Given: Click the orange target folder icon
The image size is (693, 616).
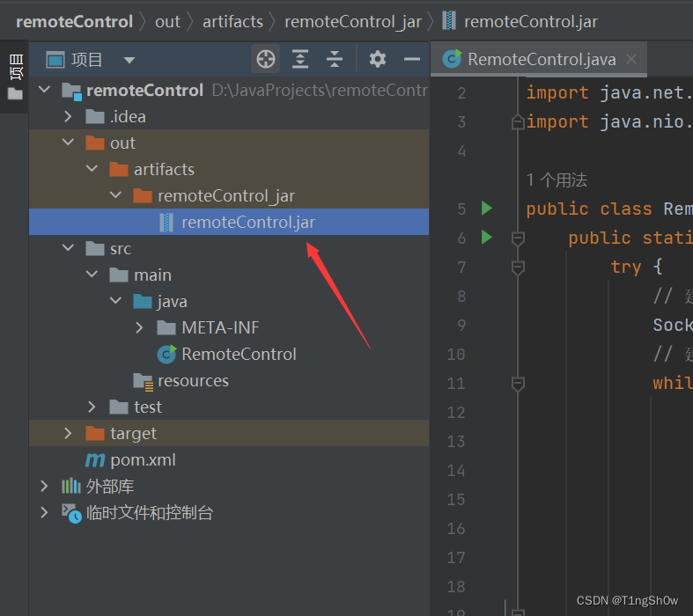Looking at the screenshot, I should click(x=94, y=433).
